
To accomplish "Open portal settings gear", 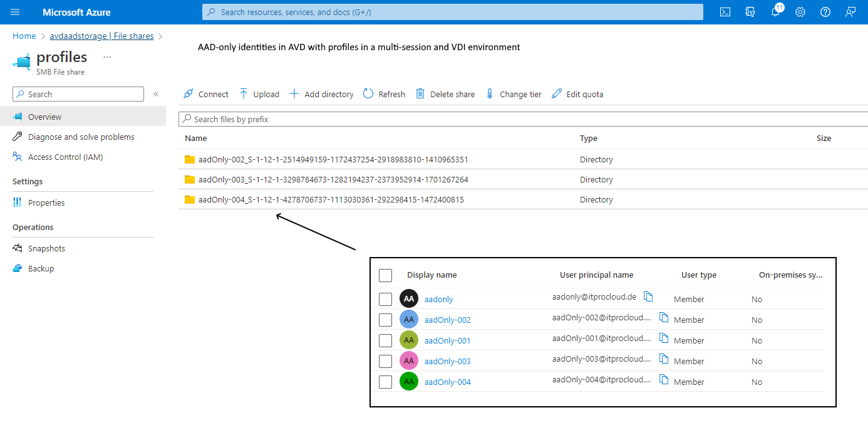I will click(800, 12).
